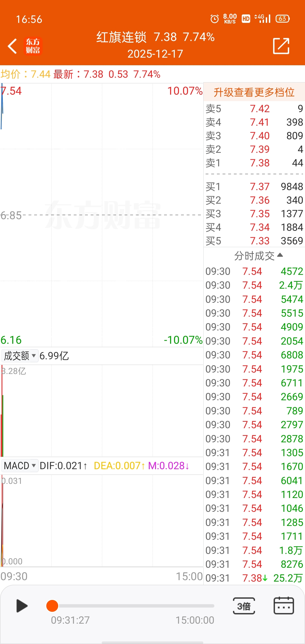Tap the tick with volume 789
305x644 pixels.
click(254, 411)
